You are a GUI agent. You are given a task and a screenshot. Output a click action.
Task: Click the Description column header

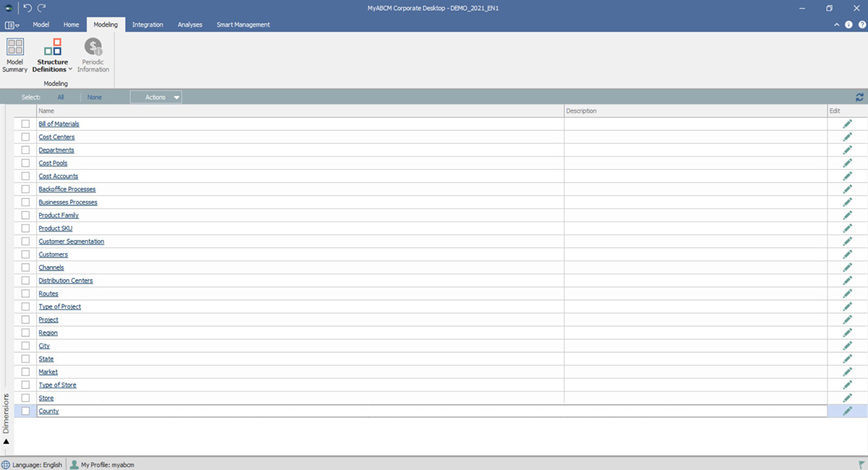696,111
